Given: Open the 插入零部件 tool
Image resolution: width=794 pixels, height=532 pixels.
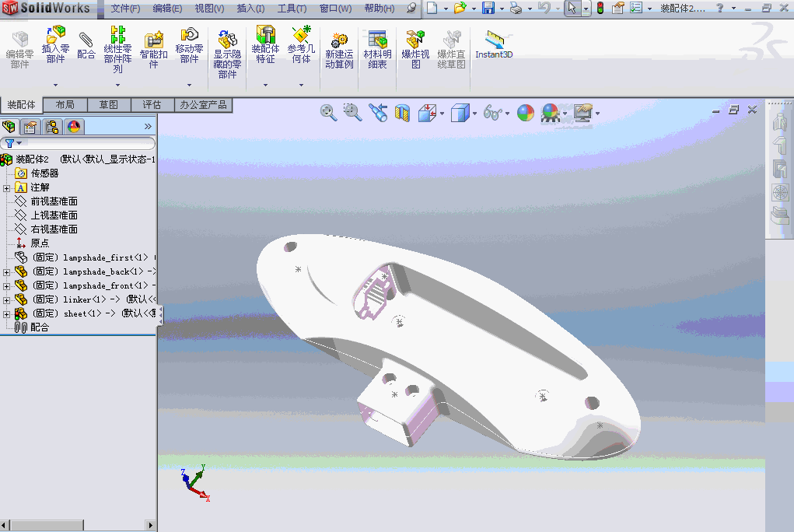Looking at the screenshot, I should tap(54, 47).
